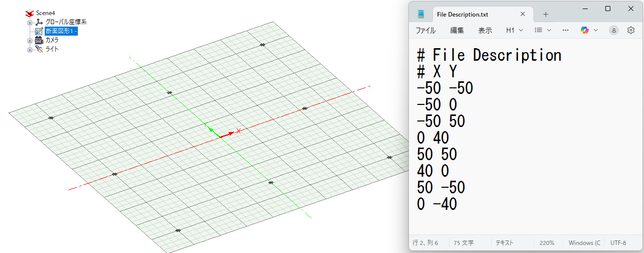Open the ファイル menu
The image size is (644, 253).
click(425, 30)
